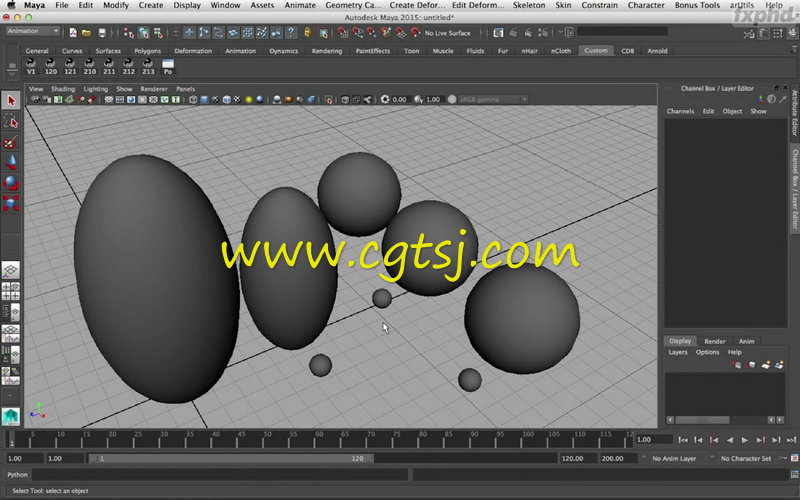
Task: Toggle the lock selection padlock
Action: (x=308, y=33)
